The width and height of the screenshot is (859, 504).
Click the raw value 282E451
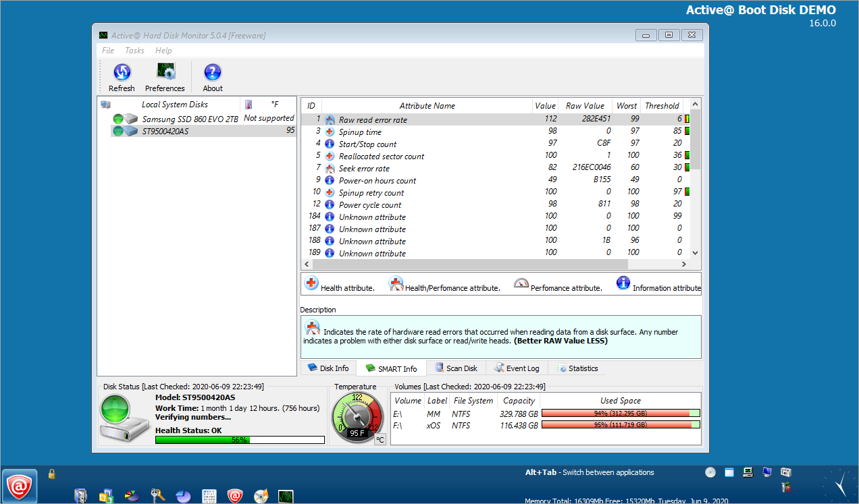pyautogui.click(x=596, y=119)
